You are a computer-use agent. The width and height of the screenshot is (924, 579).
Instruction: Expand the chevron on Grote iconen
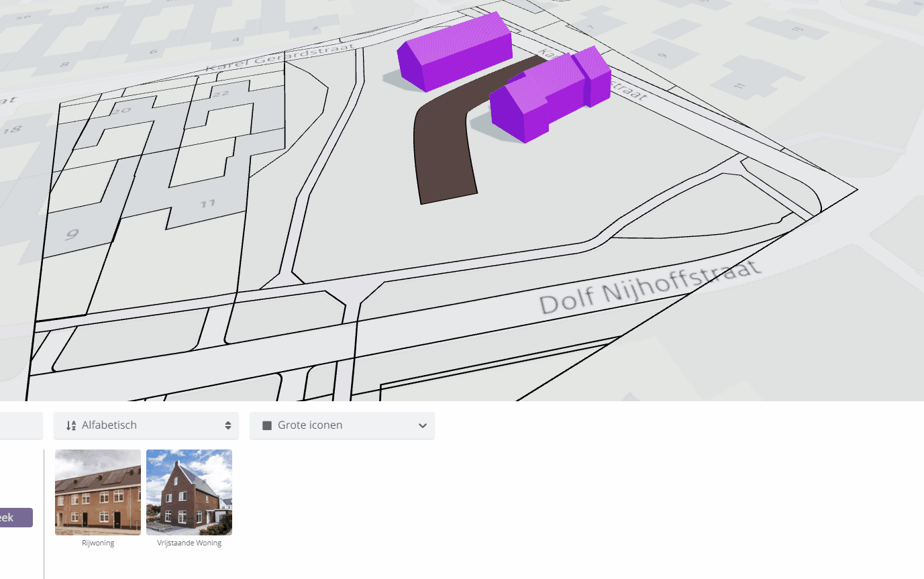tap(423, 425)
